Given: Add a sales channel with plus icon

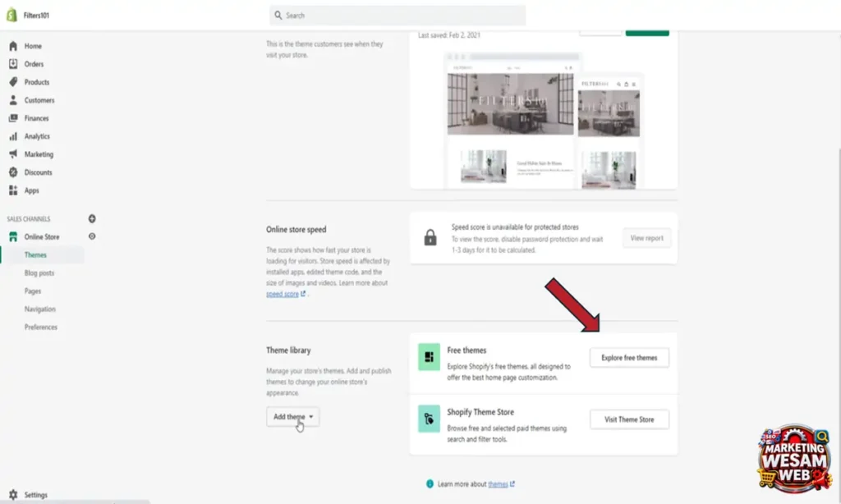Looking at the screenshot, I should pos(92,219).
